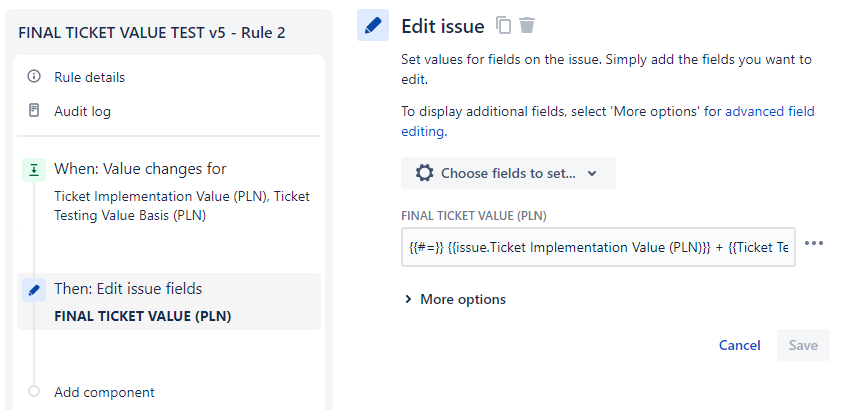This screenshot has height=410, width=850.
Task: Click the Cancel button
Action: point(739,345)
